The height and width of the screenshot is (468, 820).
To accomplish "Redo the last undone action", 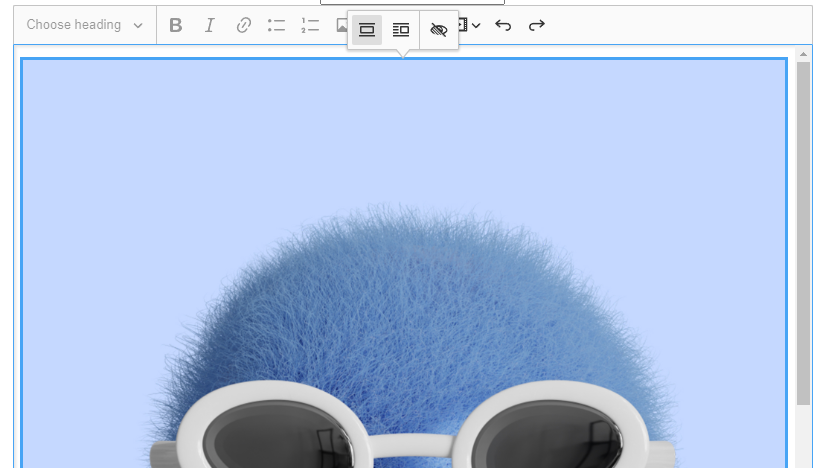I will [x=537, y=25].
